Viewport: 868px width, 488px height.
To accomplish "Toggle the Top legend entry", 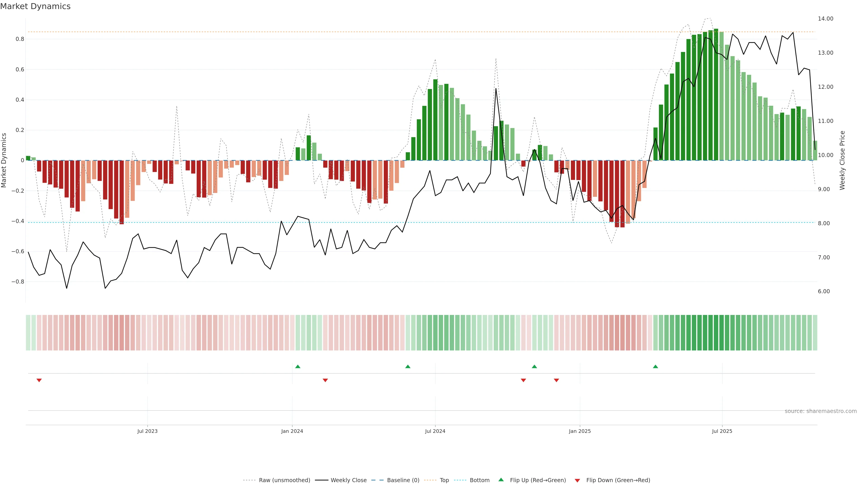I will pyautogui.click(x=444, y=480).
